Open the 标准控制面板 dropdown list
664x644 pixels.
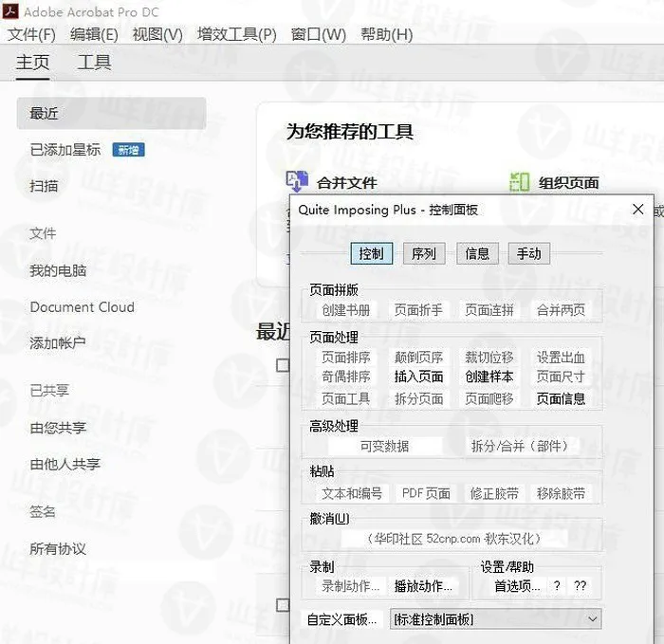593,619
